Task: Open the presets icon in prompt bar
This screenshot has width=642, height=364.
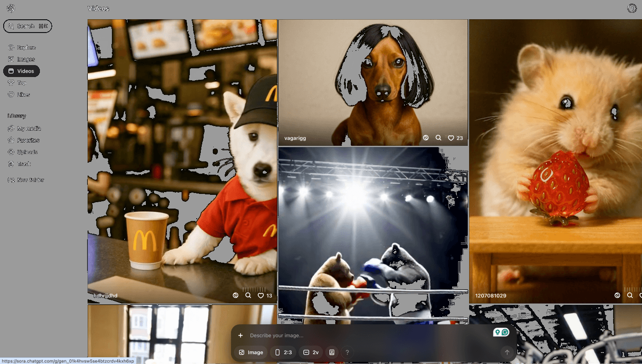Action: 332,353
